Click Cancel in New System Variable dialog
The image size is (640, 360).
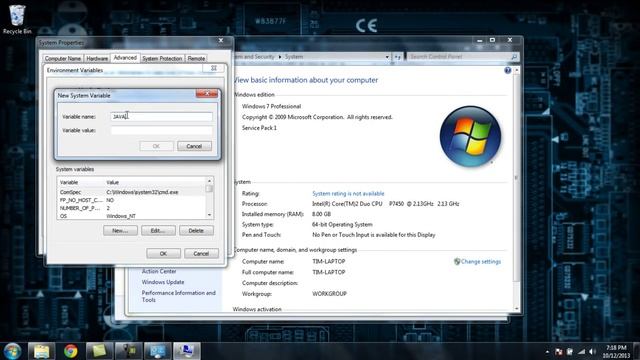pyautogui.click(x=194, y=146)
